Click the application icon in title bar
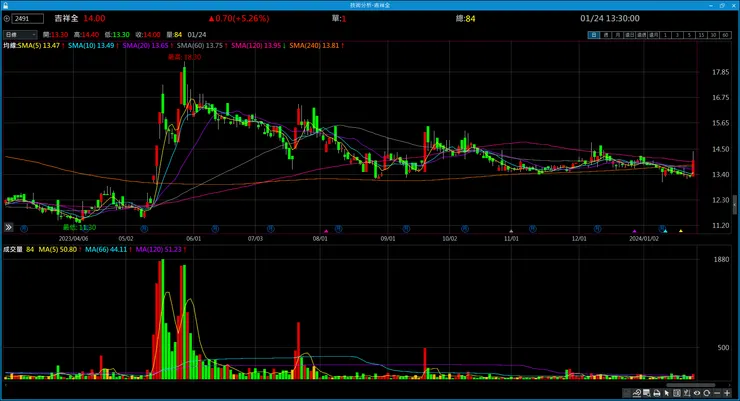Screen dimensions: 740x401 [x=5, y=5]
